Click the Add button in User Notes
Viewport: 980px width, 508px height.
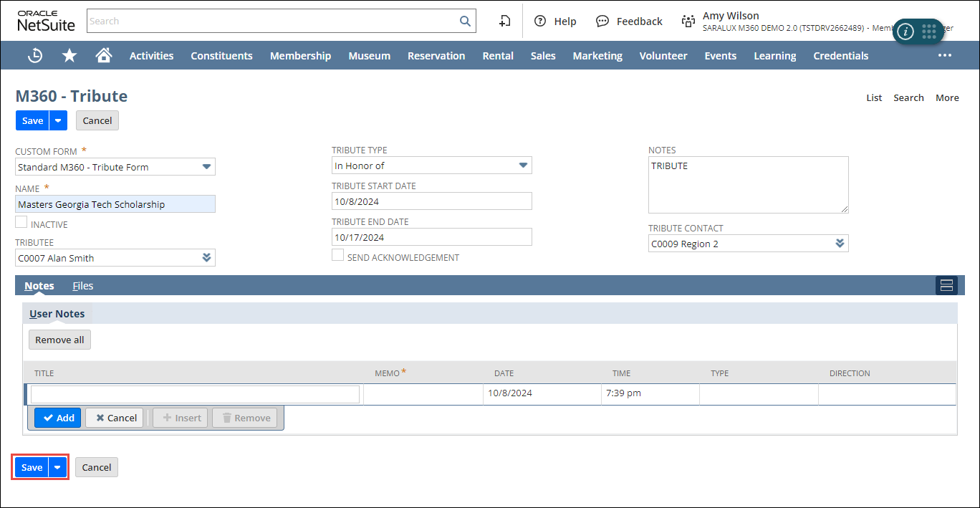click(x=58, y=418)
